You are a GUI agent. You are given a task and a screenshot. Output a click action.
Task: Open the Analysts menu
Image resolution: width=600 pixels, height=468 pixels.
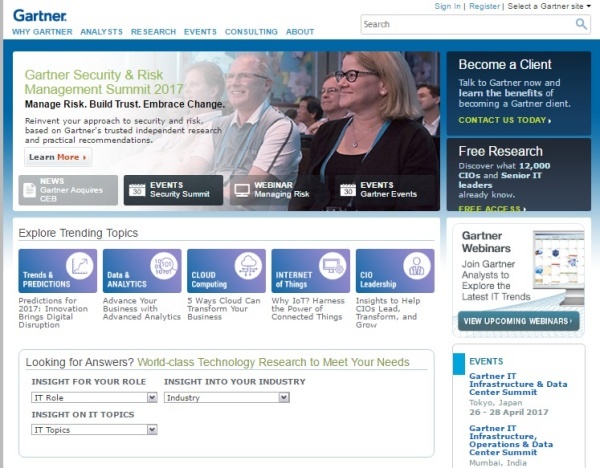[101, 32]
